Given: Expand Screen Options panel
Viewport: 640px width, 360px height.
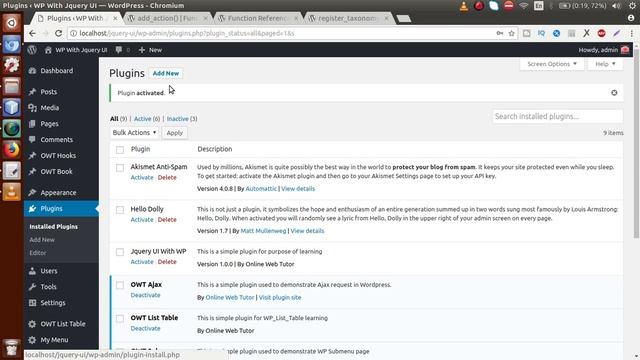Looking at the screenshot, I should click(552, 64).
